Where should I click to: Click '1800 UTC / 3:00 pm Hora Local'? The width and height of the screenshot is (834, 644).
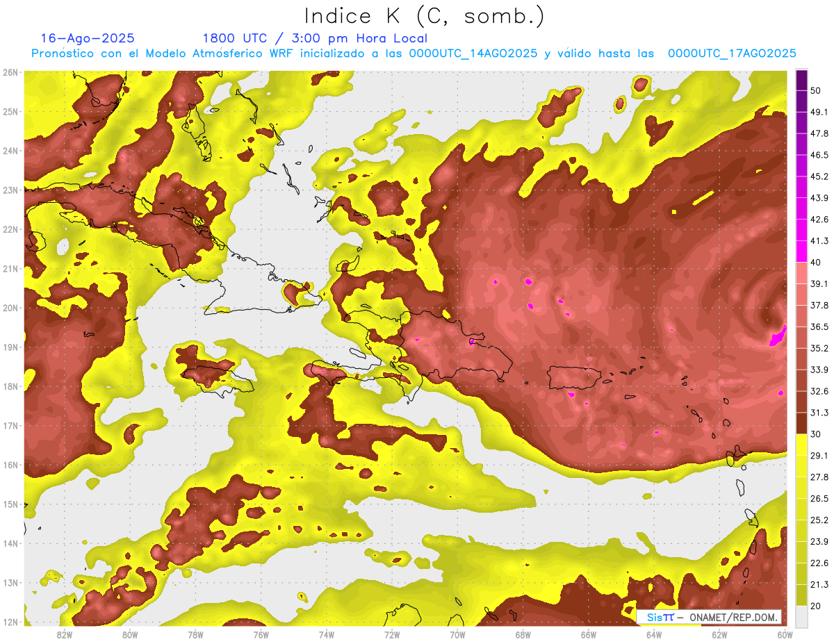[315, 38]
